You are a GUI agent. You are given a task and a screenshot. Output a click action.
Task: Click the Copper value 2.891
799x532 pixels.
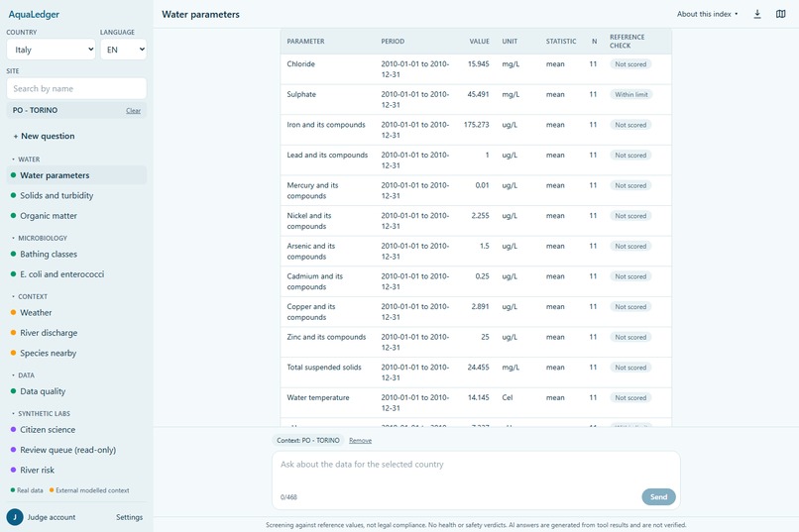[480, 307]
